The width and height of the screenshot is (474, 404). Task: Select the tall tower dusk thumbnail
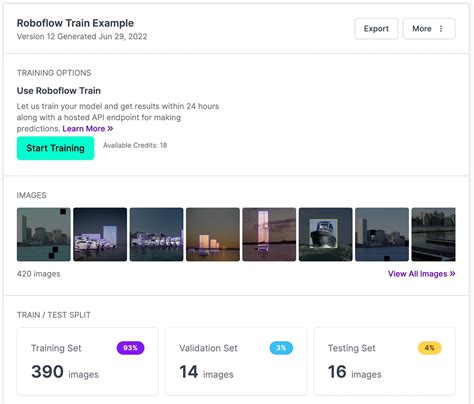269,234
